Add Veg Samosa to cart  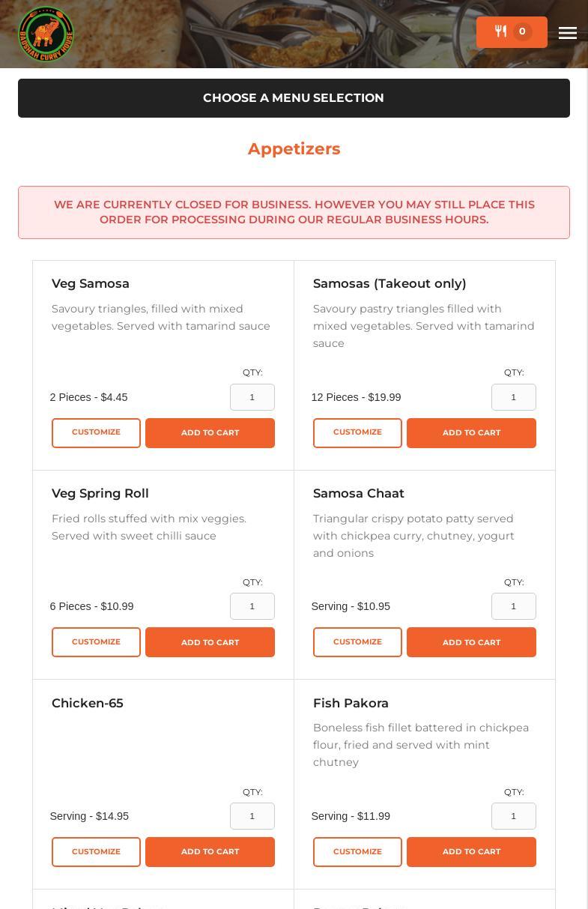210,433
